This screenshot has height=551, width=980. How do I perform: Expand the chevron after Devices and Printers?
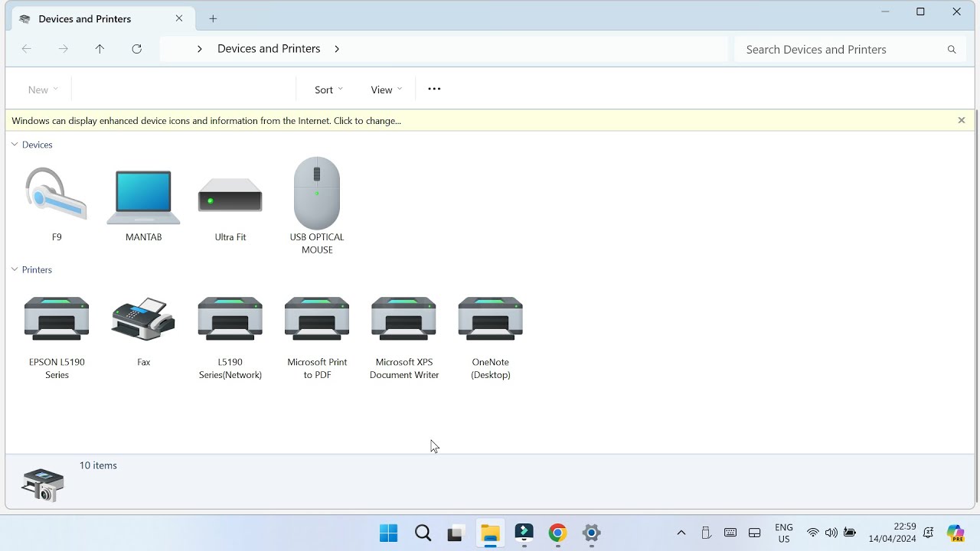[337, 49]
